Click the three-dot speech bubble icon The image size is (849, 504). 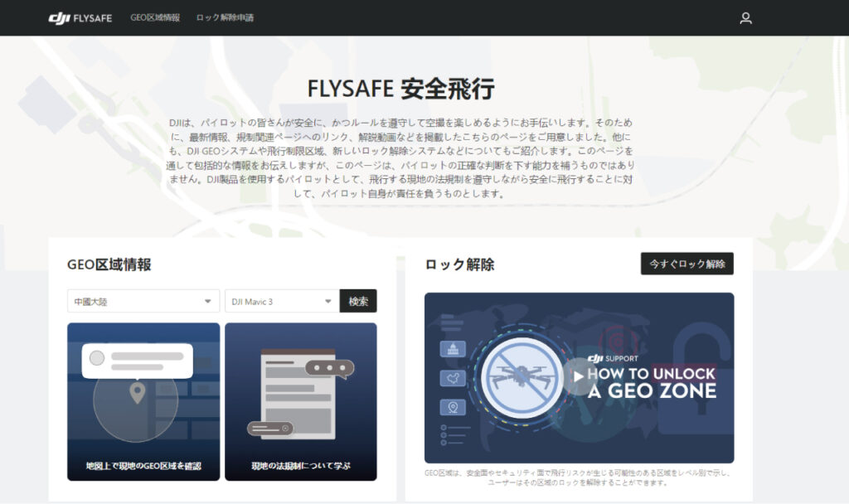[329, 367]
